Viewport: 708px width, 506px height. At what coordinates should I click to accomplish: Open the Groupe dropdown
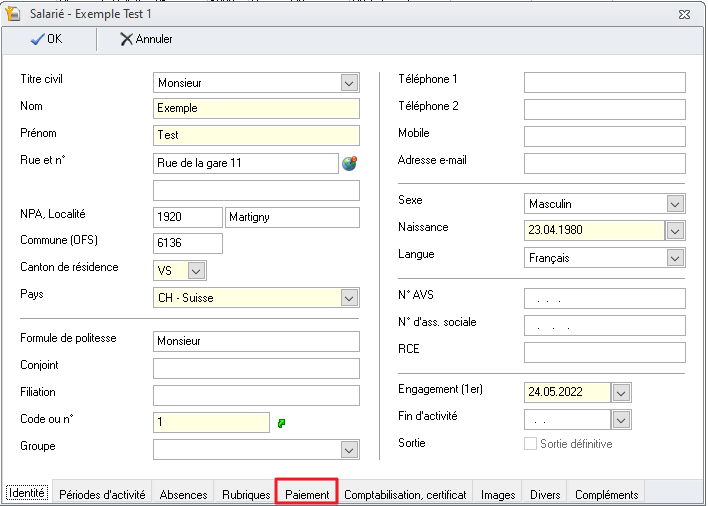tap(349, 450)
